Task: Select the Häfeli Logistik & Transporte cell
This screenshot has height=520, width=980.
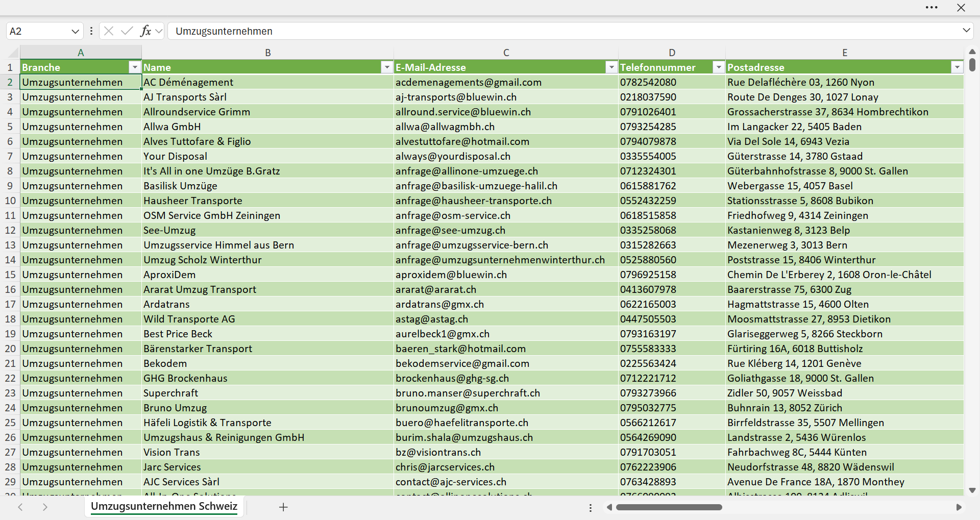Action: pyautogui.click(x=267, y=423)
